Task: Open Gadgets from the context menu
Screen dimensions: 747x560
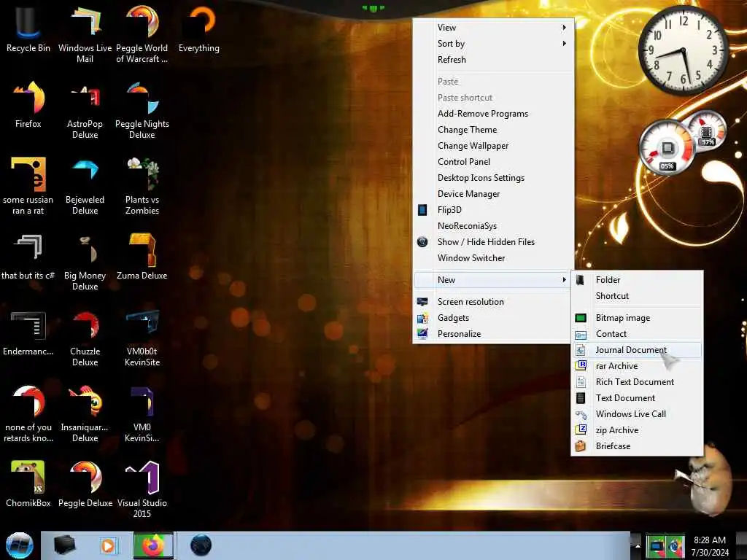Action: point(494,318)
